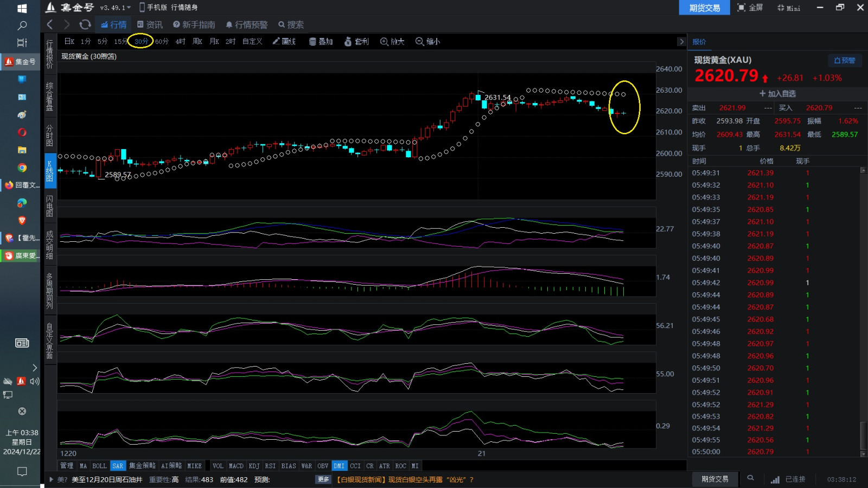Viewport: 868px width, 488px height.
Task: Open the 资讯 news tab
Action: coord(150,24)
